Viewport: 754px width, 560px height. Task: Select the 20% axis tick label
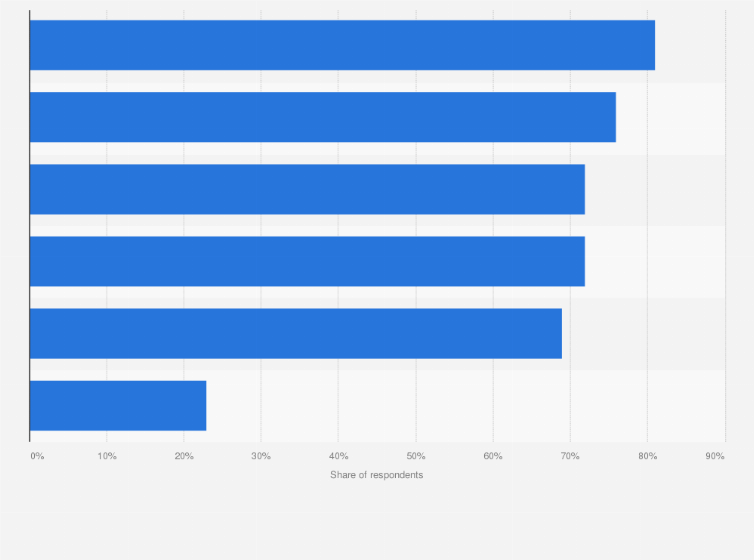(184, 456)
